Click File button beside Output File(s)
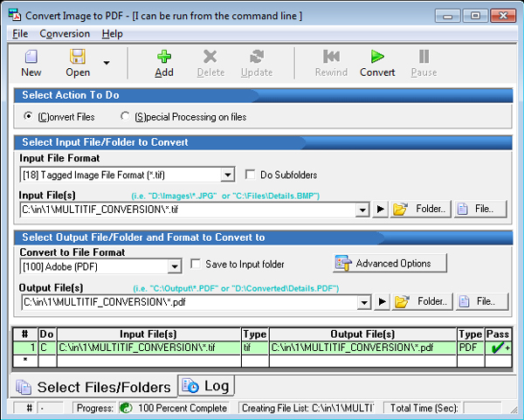 pyautogui.click(x=480, y=302)
